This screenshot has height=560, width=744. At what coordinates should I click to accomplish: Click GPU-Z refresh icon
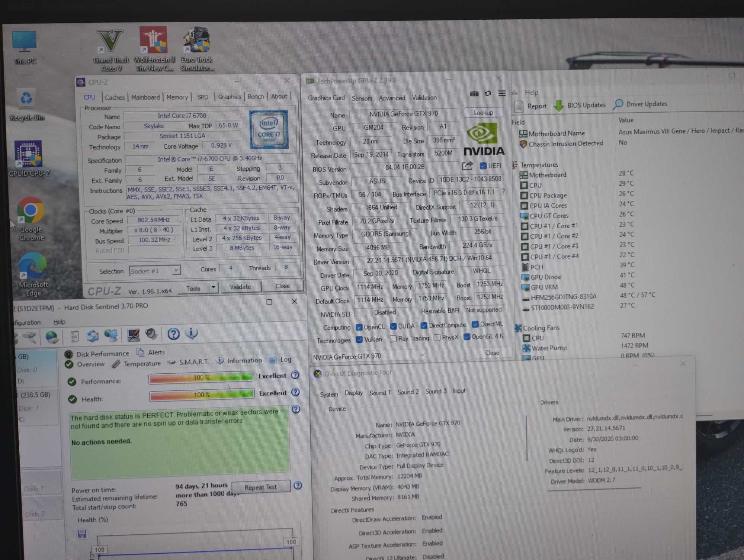pos(488,93)
